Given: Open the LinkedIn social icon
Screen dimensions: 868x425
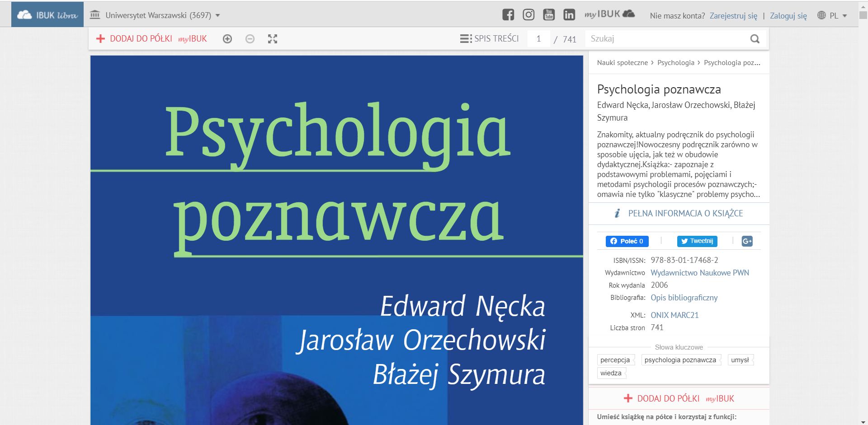Looking at the screenshot, I should [569, 15].
